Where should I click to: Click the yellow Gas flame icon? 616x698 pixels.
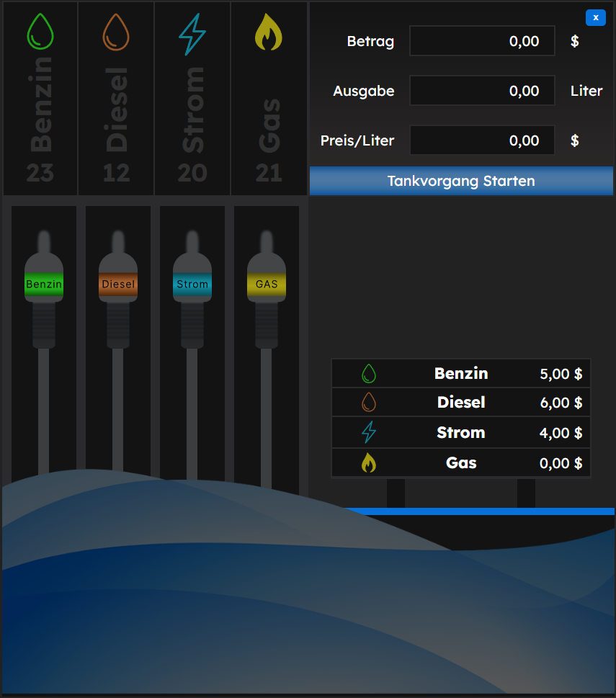click(x=268, y=32)
